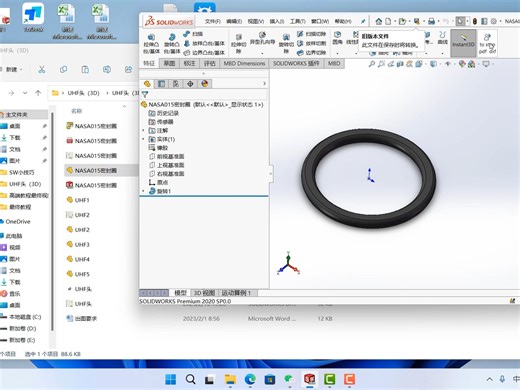Click the feature tree filter funnel icon

145,94
